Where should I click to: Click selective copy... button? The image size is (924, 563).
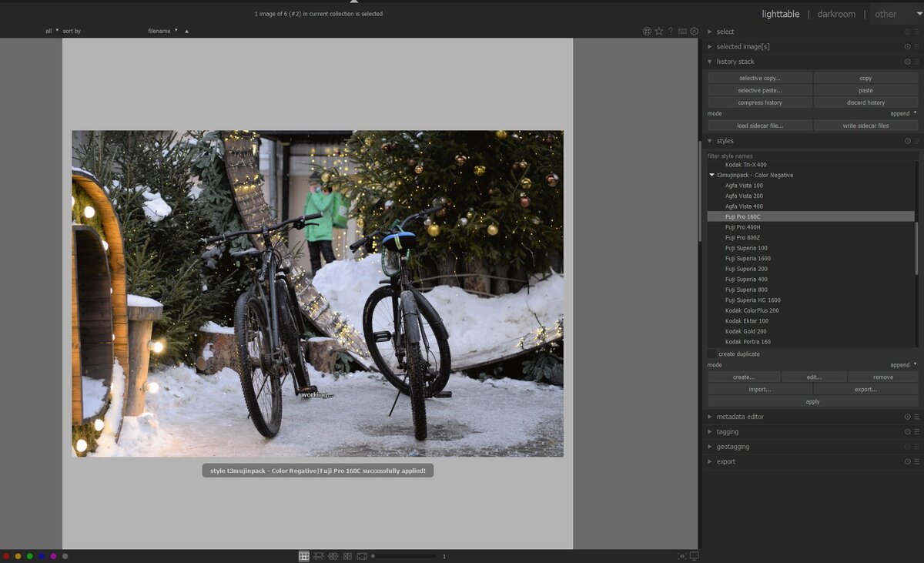[x=760, y=78]
